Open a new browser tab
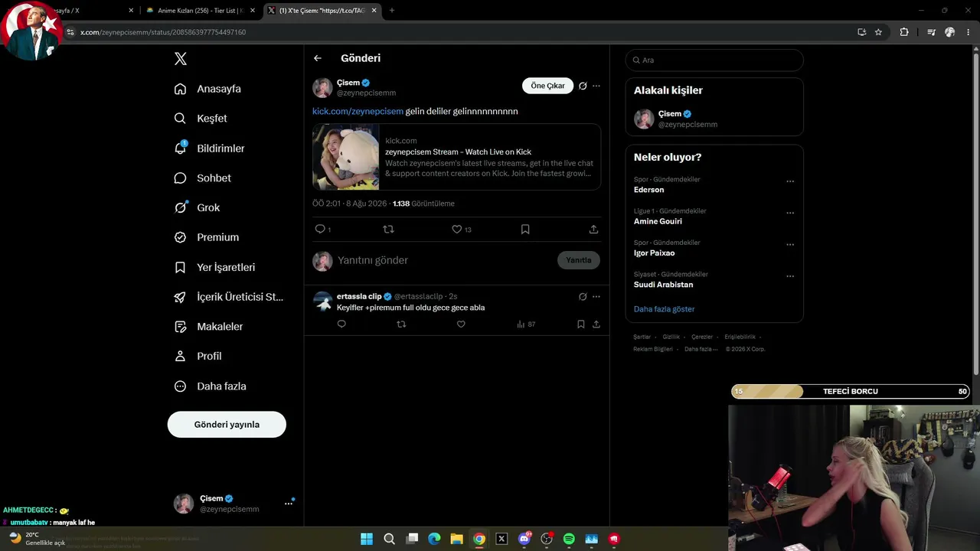 [392, 11]
